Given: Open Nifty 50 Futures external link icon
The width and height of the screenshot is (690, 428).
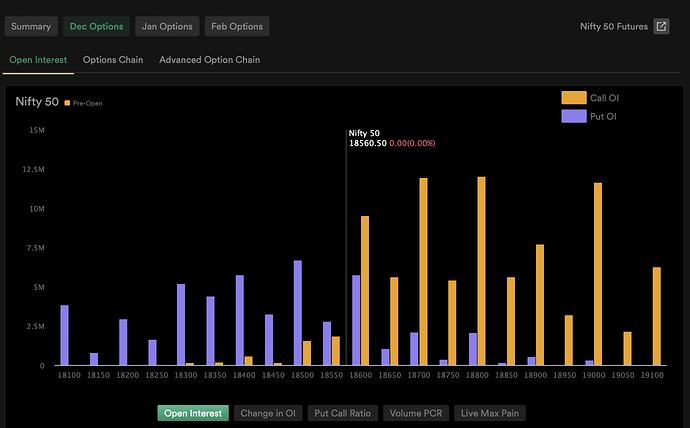Looking at the screenshot, I should [x=661, y=26].
